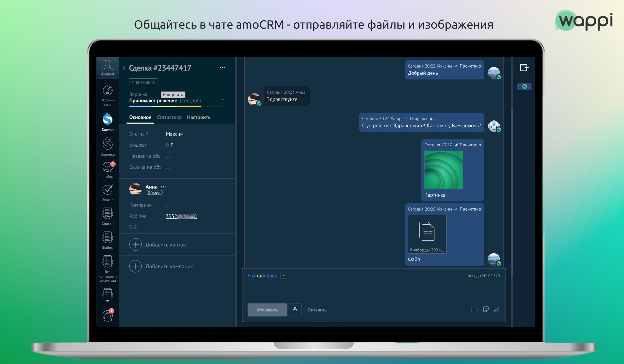The width and height of the screenshot is (624, 364).
Task: Click the phone number link 7952
Action: coord(181,216)
